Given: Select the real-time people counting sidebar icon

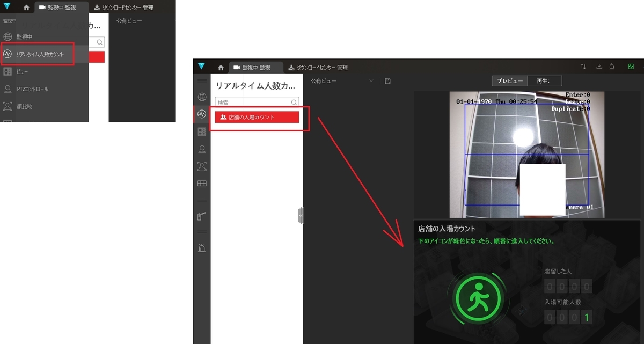Looking at the screenshot, I should 201,114.
